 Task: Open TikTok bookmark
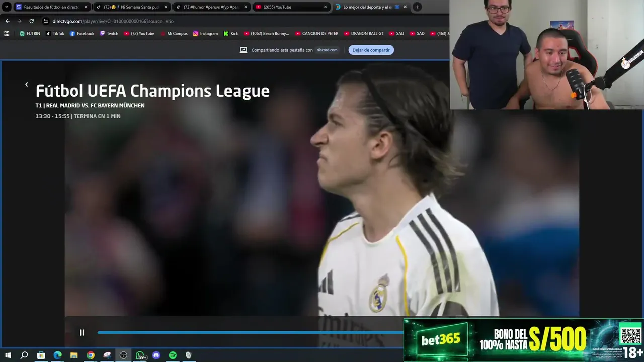[55, 34]
